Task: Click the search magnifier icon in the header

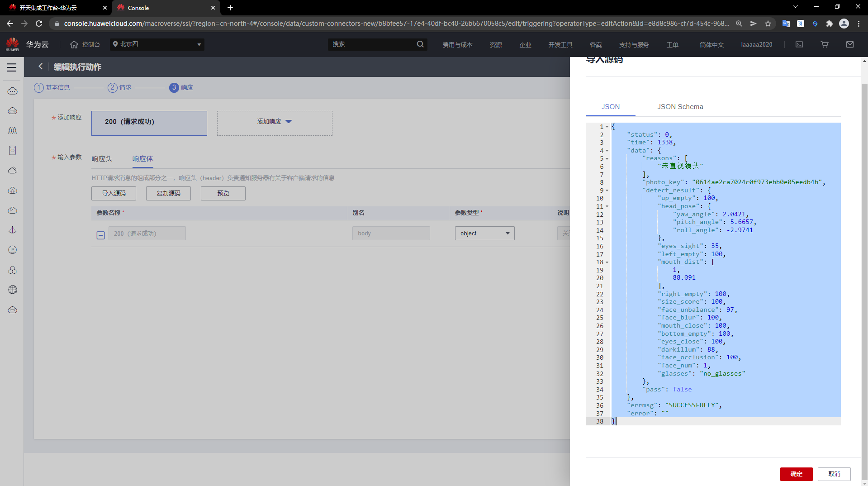Action: point(420,44)
